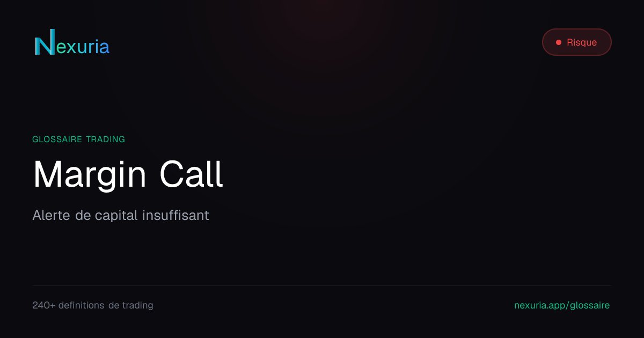This screenshot has width=644, height=338.
Task: Click the stylized N logo icon
Action: tap(45, 42)
